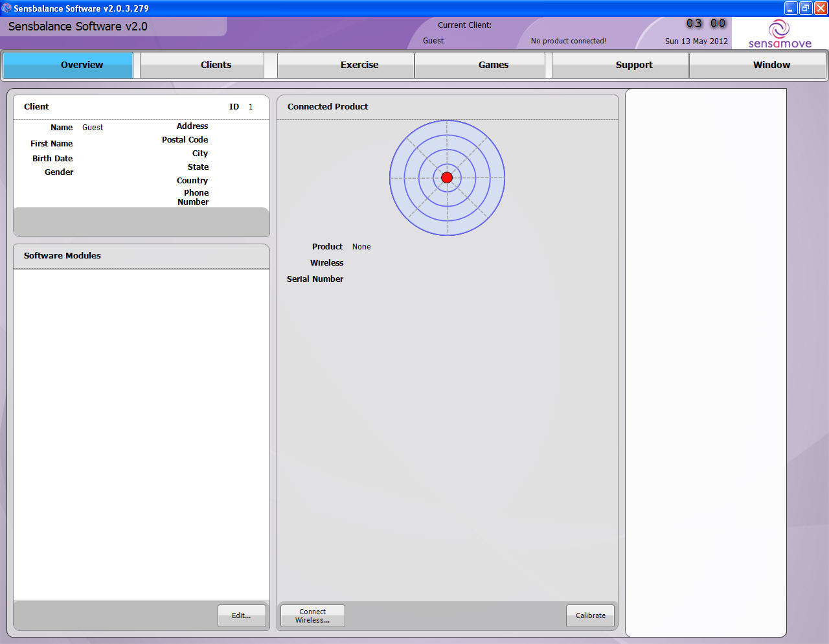Open the Exercise tab
Image resolution: width=829 pixels, height=644 pixels.
[346, 65]
